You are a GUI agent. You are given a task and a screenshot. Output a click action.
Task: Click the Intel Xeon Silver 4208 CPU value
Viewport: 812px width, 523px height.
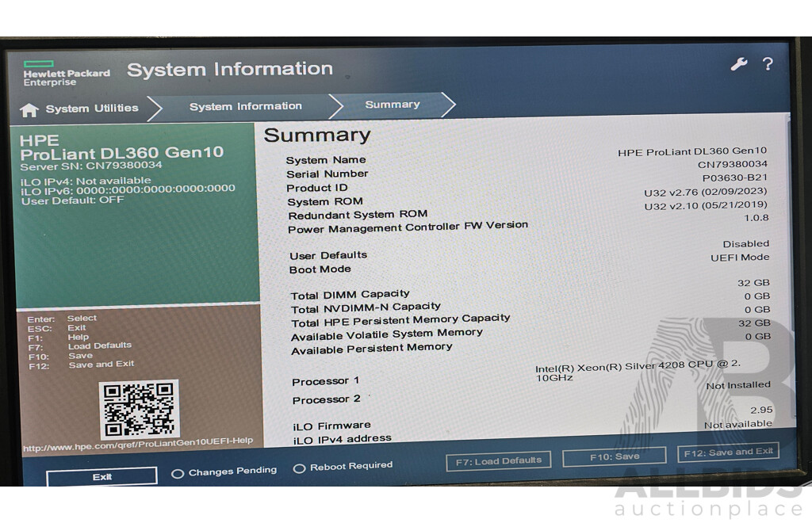click(x=638, y=370)
